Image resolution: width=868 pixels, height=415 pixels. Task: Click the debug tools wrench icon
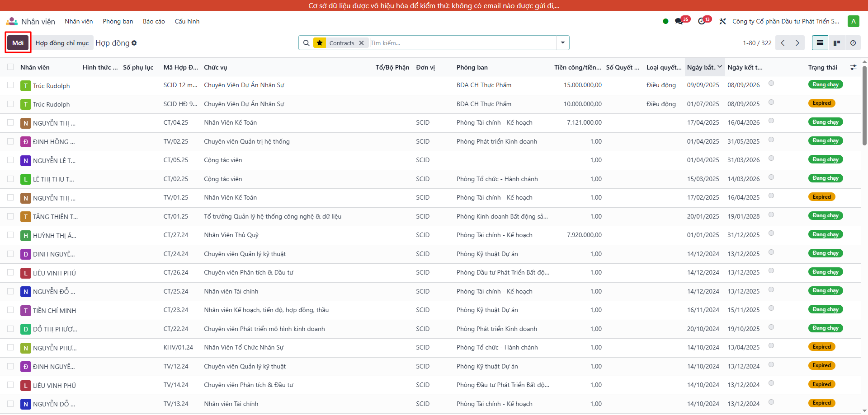722,21
